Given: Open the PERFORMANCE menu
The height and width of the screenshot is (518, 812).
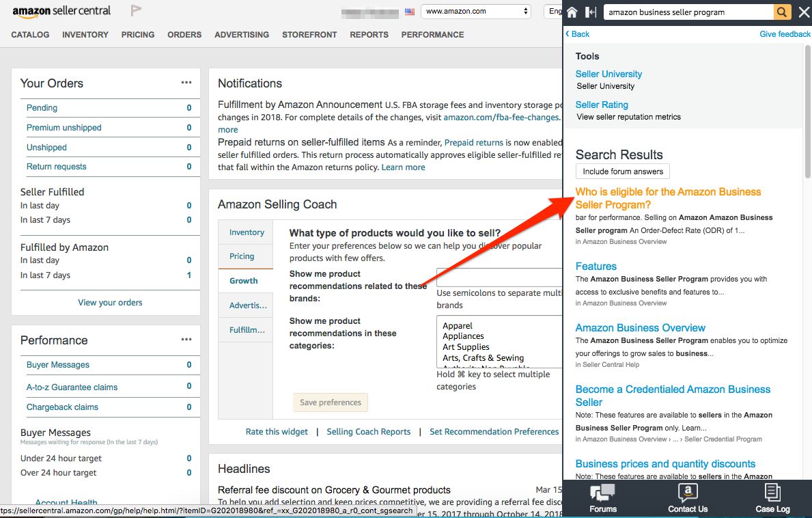Looking at the screenshot, I should [x=432, y=35].
